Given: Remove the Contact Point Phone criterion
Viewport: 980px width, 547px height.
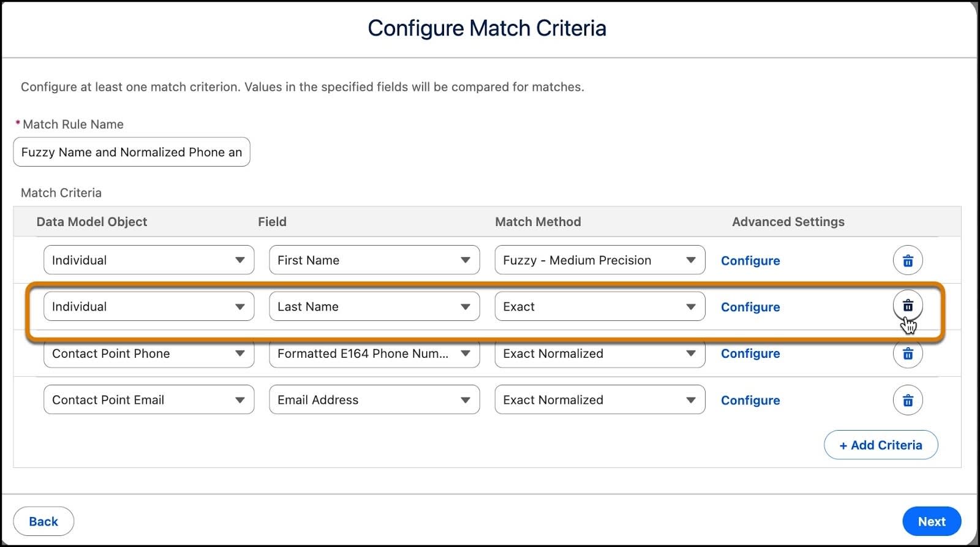Looking at the screenshot, I should coord(908,354).
